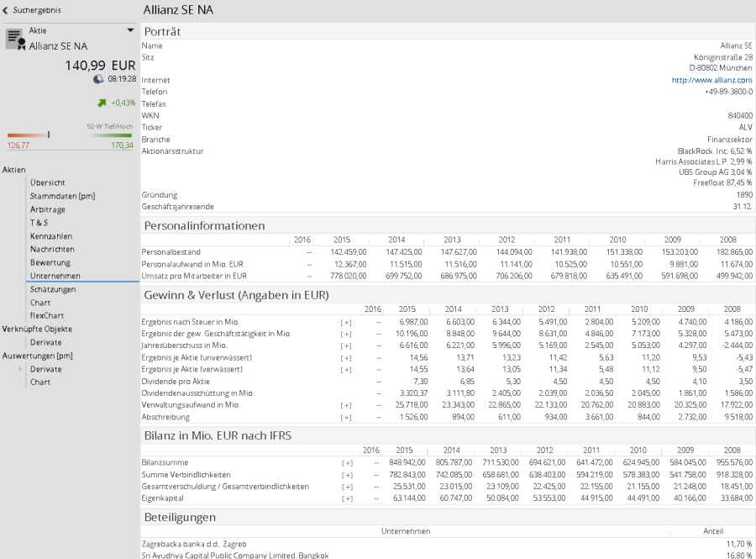Open the flexChart view
The height and width of the screenshot is (559, 756).
tap(48, 316)
